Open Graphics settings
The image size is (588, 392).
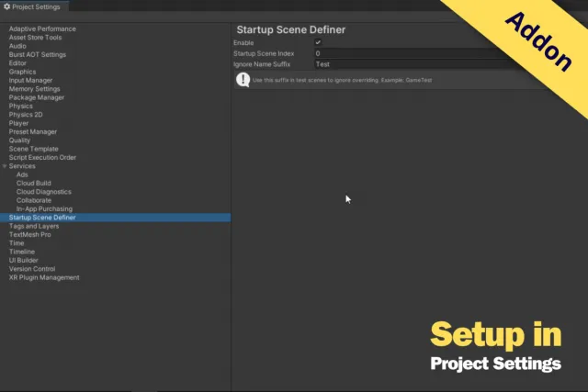(22, 72)
